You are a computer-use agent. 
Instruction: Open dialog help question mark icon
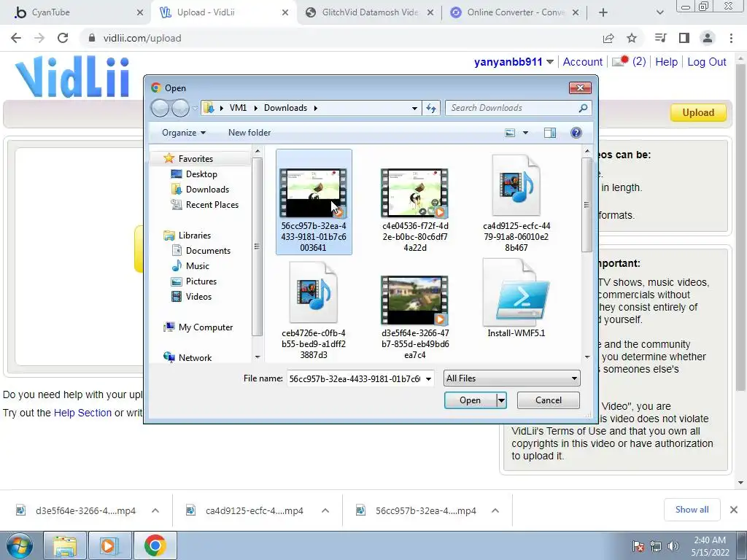tap(576, 133)
